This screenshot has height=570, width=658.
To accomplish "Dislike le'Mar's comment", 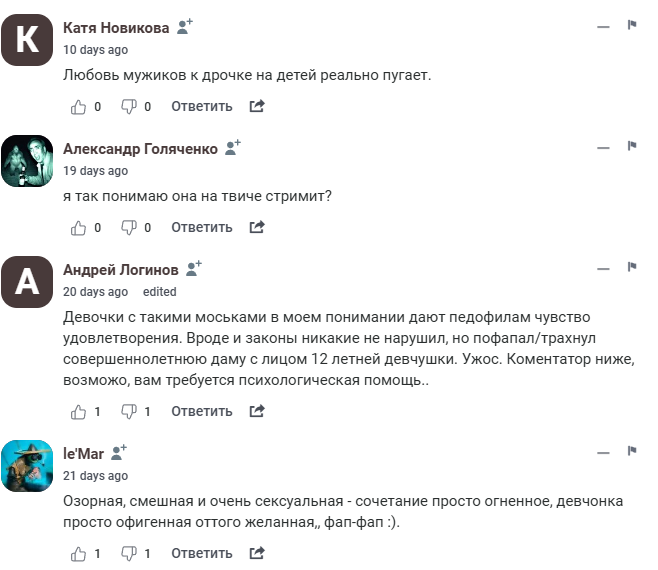I will tap(129, 553).
